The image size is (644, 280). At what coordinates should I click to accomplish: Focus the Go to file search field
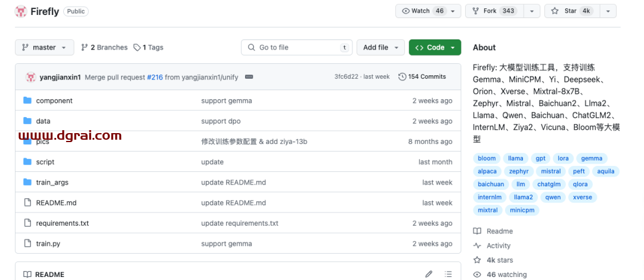pos(296,47)
